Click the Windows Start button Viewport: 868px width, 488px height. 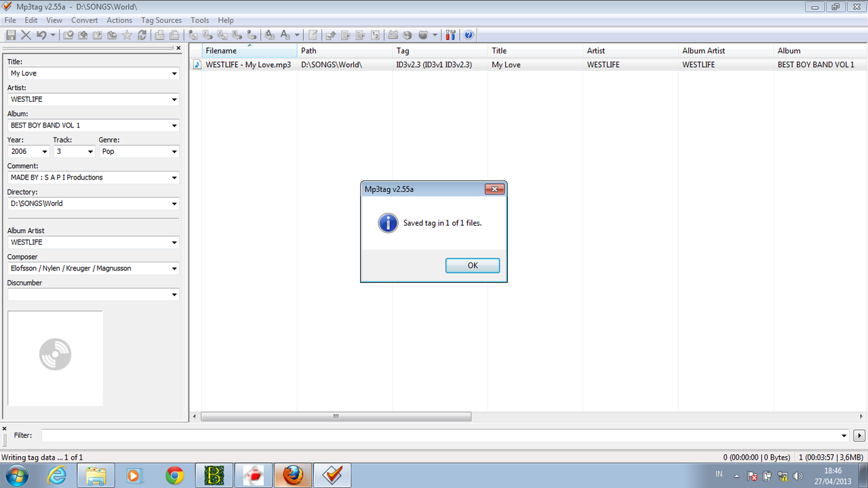tap(16, 476)
